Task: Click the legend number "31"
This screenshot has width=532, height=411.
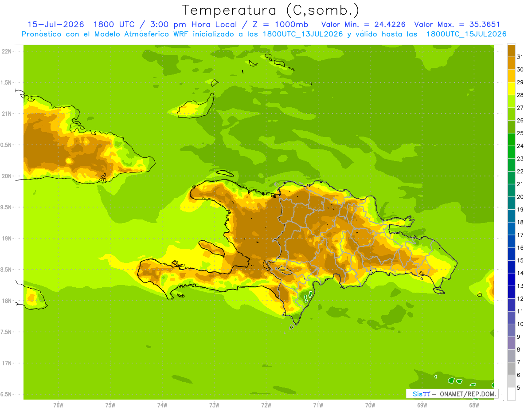Action: (520, 57)
